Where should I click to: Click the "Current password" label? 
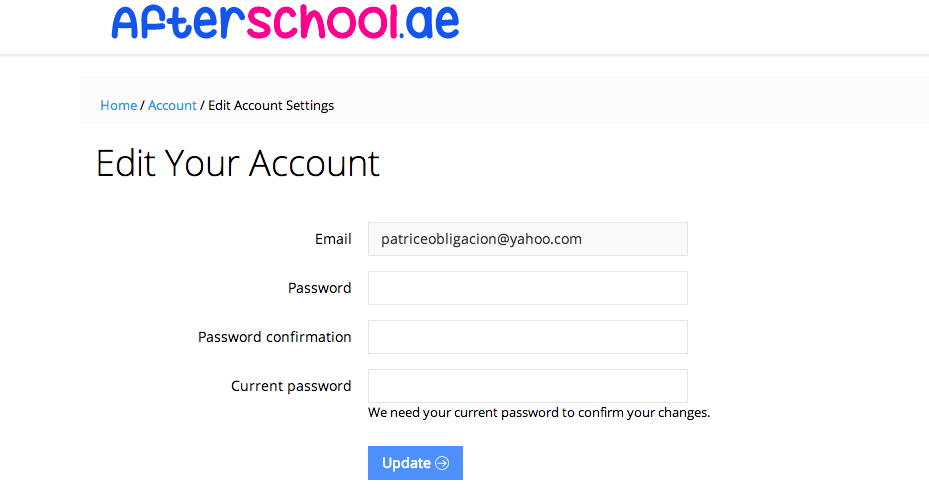[291, 386]
